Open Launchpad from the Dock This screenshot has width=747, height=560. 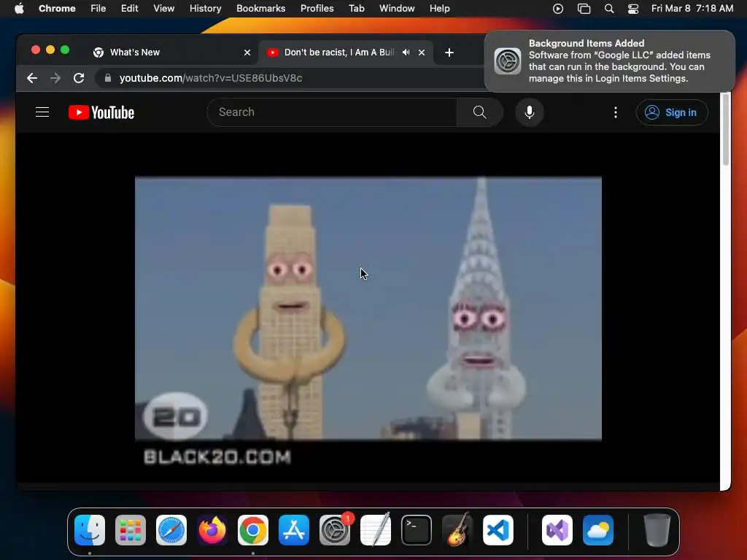131,530
